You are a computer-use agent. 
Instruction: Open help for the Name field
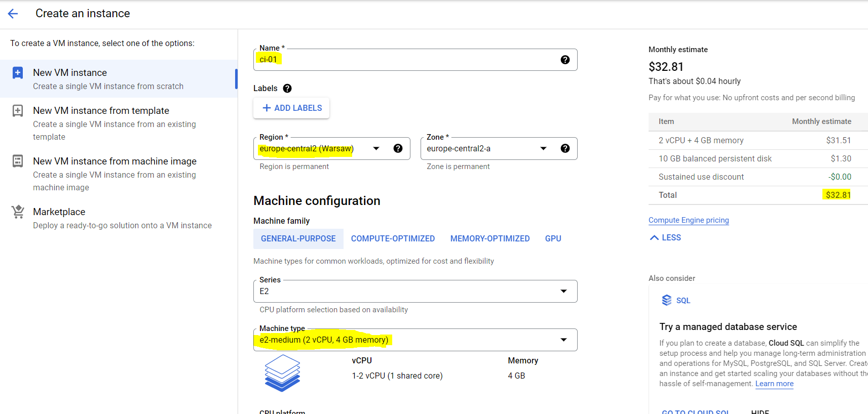tap(565, 60)
